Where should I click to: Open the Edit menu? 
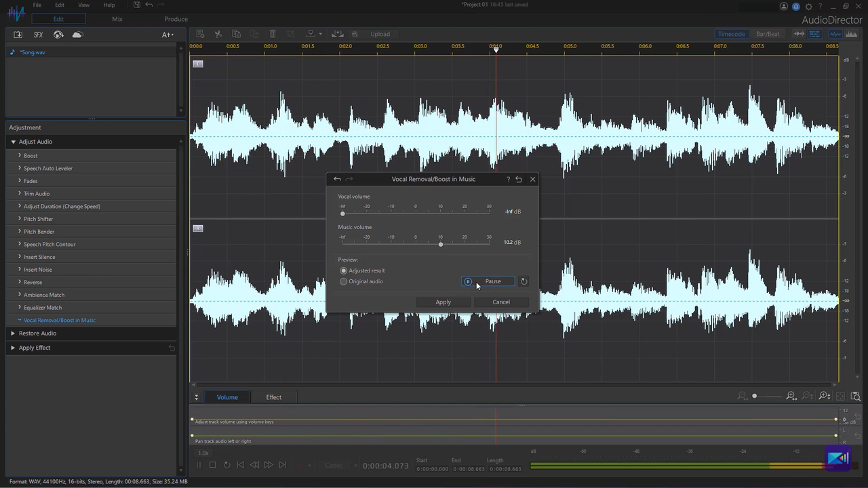coord(59,5)
